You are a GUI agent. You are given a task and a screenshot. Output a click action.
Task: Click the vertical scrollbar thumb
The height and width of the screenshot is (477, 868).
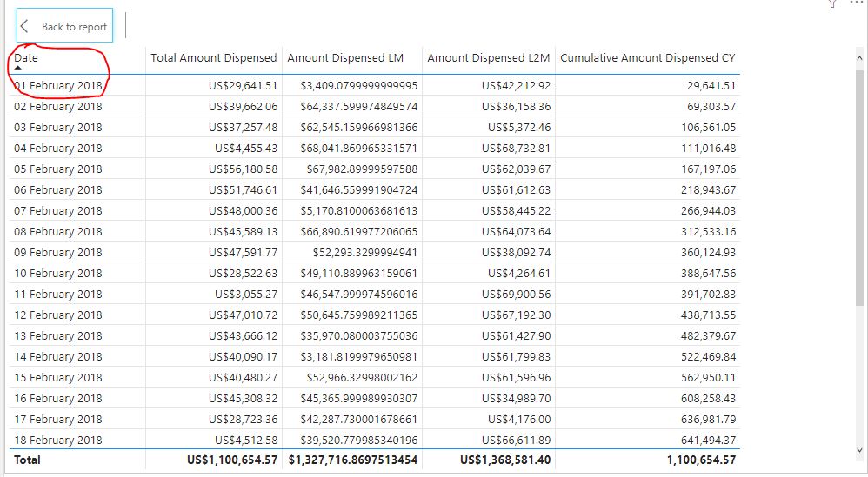pos(859,188)
